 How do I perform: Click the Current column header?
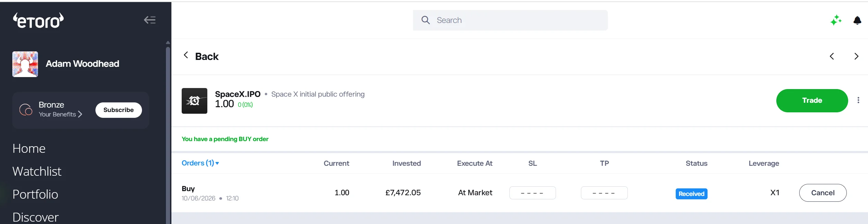(x=336, y=163)
